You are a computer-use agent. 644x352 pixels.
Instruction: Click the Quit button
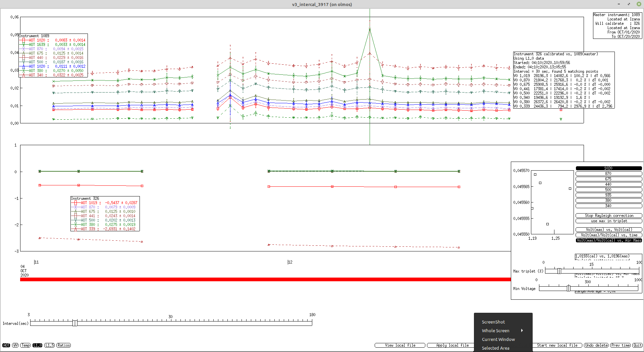point(638,345)
